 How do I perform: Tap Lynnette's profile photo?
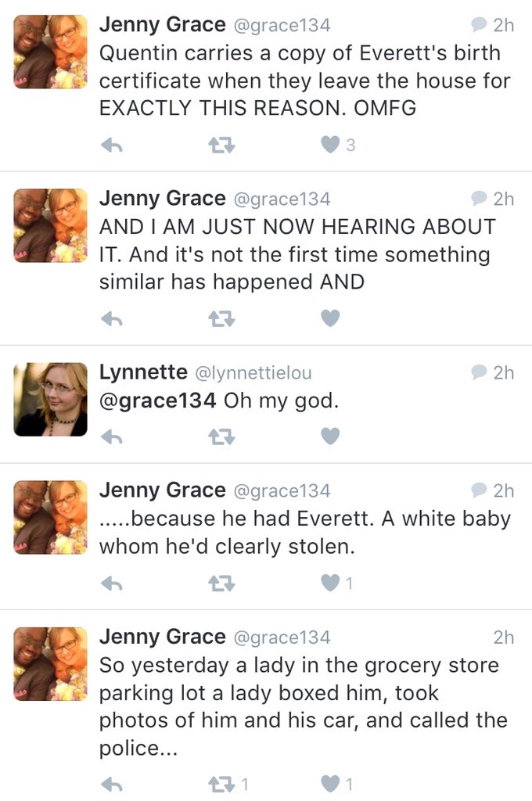[x=51, y=399]
